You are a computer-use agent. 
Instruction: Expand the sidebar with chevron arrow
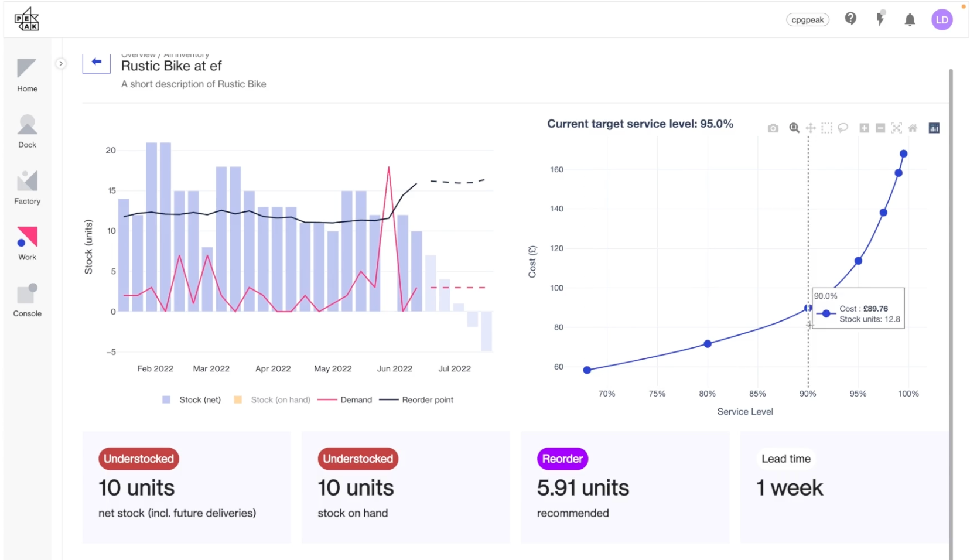coord(61,64)
